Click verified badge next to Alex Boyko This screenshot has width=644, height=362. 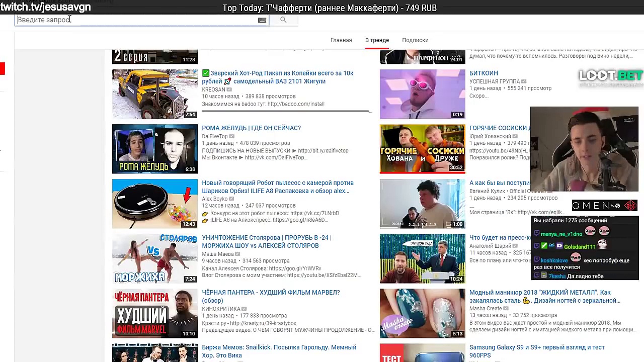click(232, 199)
